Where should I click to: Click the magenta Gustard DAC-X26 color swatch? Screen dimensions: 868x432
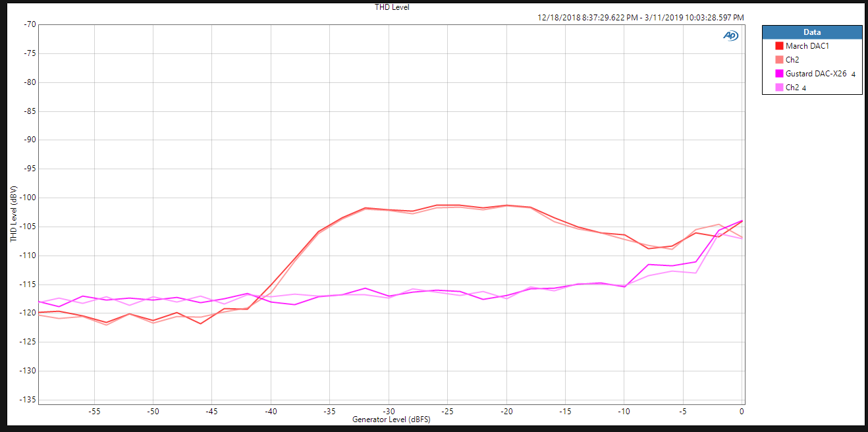tap(779, 74)
